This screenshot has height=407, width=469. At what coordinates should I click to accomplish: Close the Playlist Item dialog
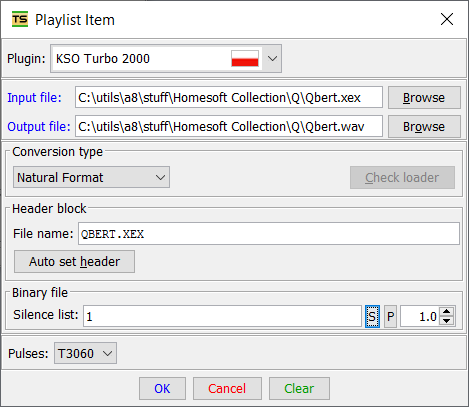tap(447, 19)
